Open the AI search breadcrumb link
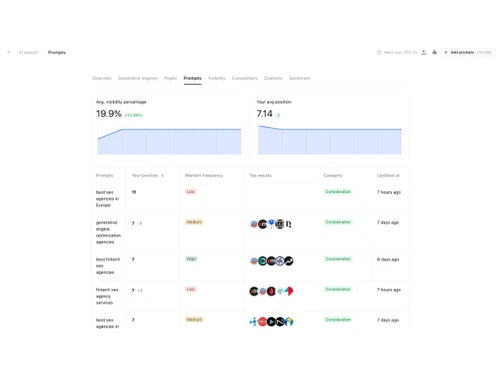 point(28,52)
